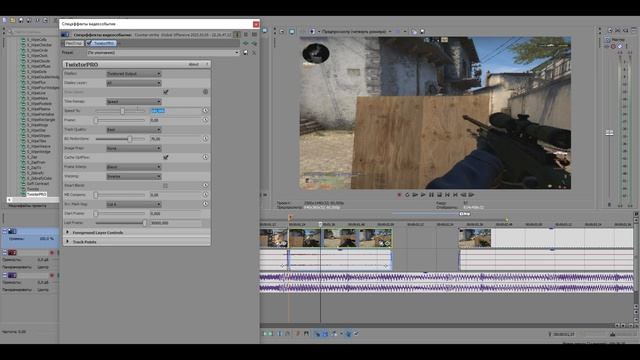Click the animate clock beside Smart Blend

click(205, 185)
